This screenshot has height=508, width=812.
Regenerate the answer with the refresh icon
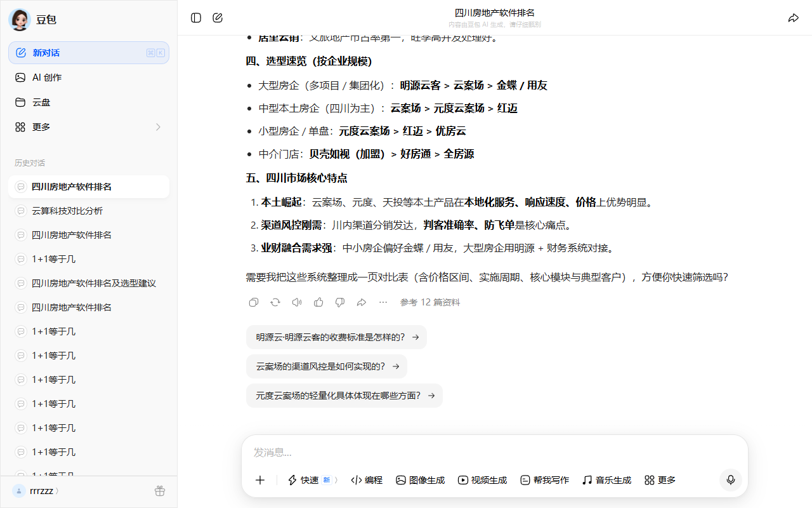[x=275, y=302]
